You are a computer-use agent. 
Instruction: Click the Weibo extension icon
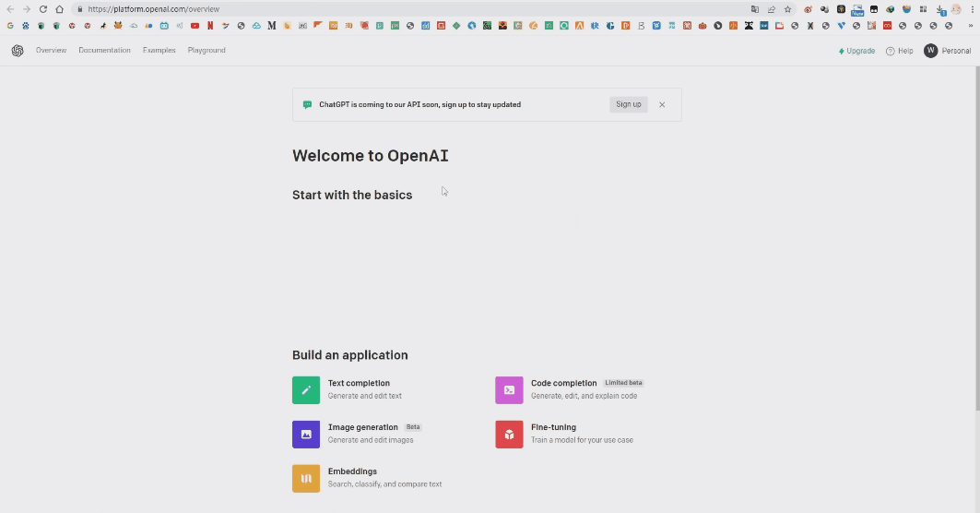[809, 9]
